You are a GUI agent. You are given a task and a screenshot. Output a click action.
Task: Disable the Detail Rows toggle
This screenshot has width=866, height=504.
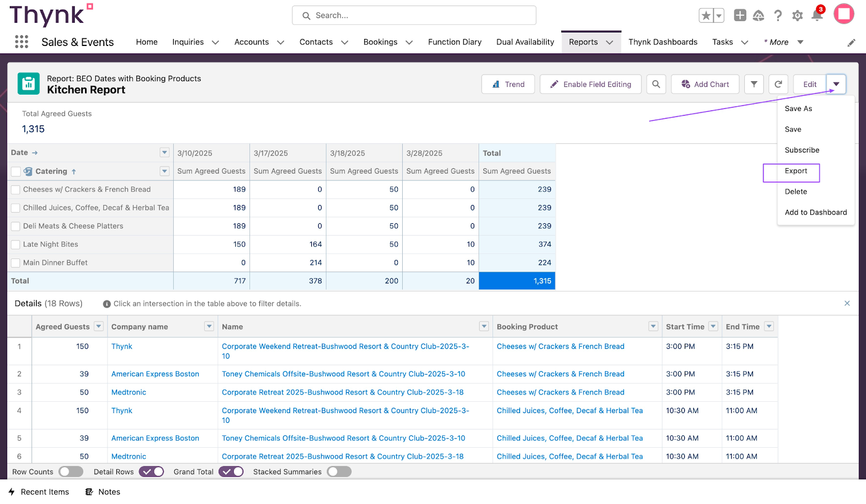click(x=152, y=472)
